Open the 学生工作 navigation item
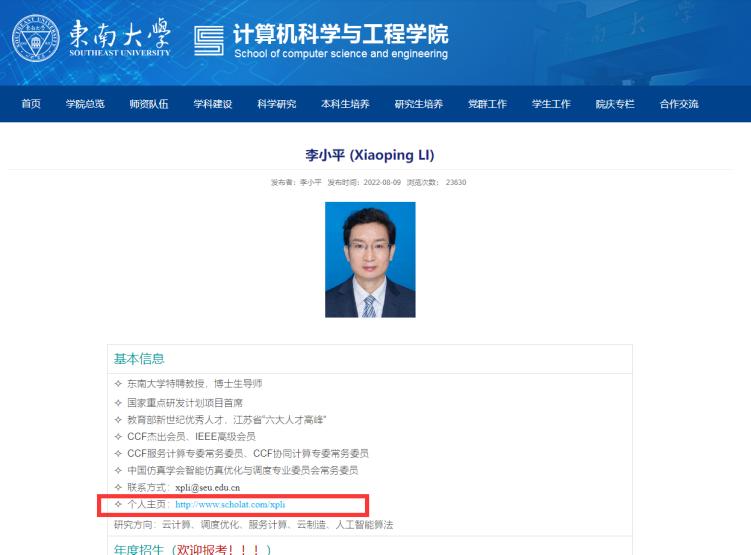Viewport: 751px width, 555px height. [x=551, y=105]
